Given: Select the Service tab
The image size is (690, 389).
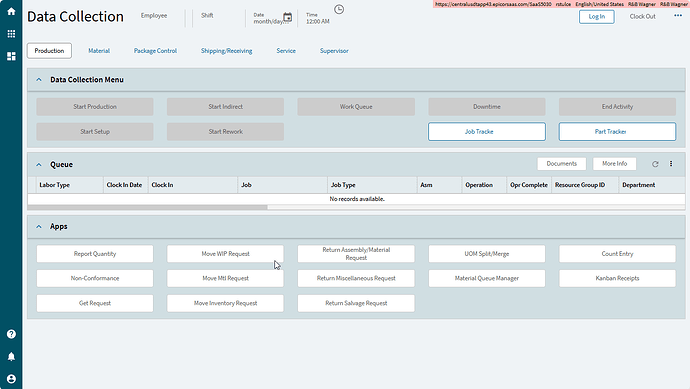Looking at the screenshot, I should [286, 51].
